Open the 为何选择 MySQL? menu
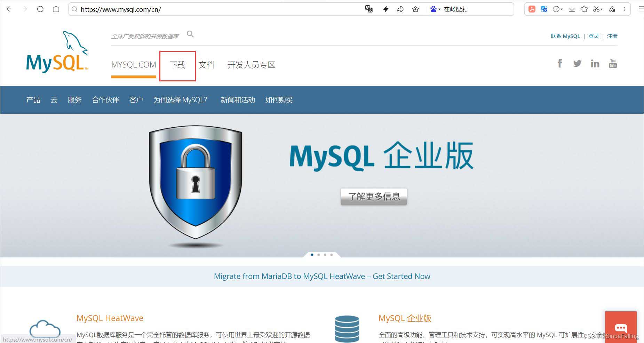This screenshot has width=644, height=343. [x=180, y=100]
